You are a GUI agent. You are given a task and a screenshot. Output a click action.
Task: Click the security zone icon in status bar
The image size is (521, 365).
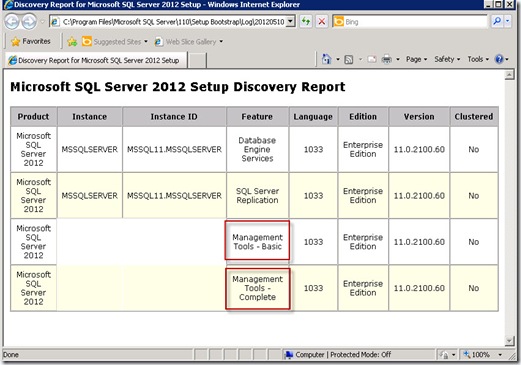coord(289,355)
